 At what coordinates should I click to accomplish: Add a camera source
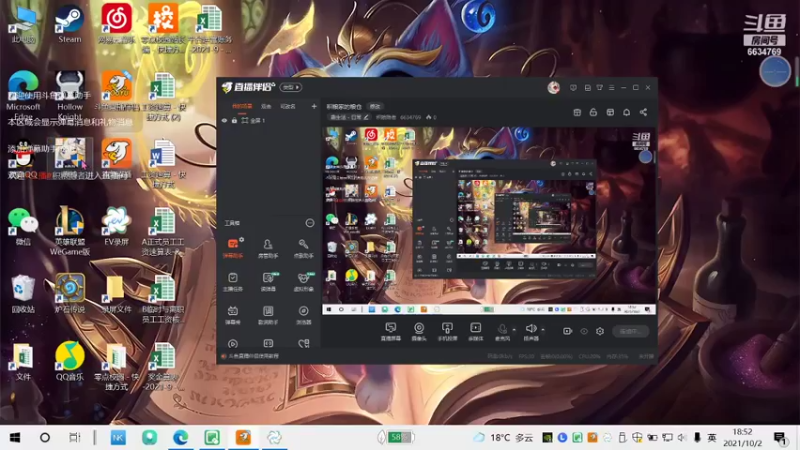click(419, 331)
